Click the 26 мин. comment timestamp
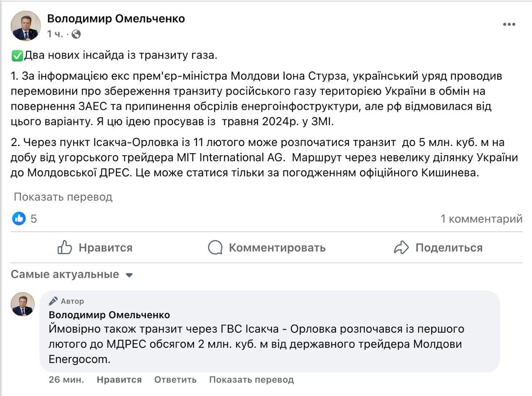This screenshot has height=396, width=532. 66,379
